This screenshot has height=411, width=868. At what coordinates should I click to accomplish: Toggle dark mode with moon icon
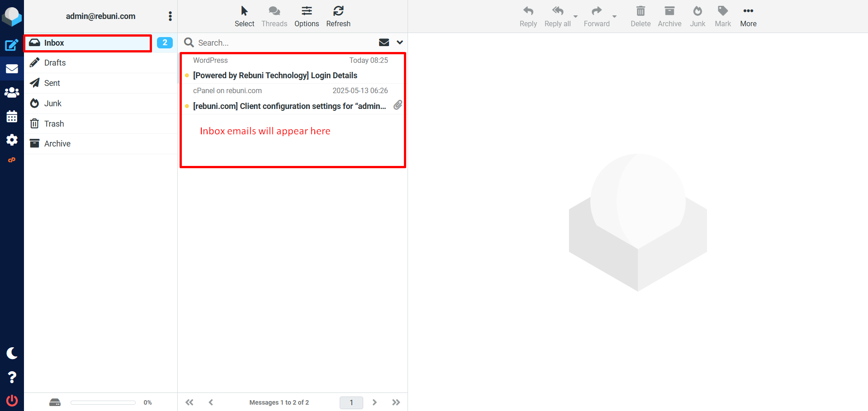coord(12,353)
